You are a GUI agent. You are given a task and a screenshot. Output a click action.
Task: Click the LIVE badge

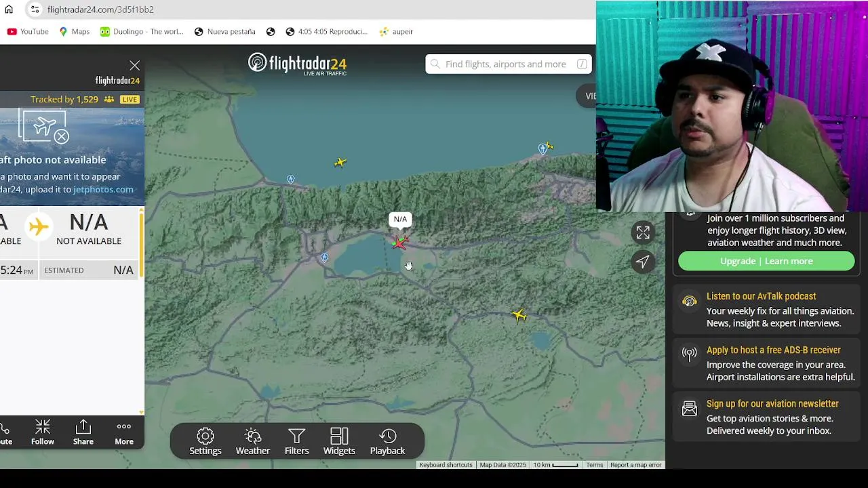(130, 99)
